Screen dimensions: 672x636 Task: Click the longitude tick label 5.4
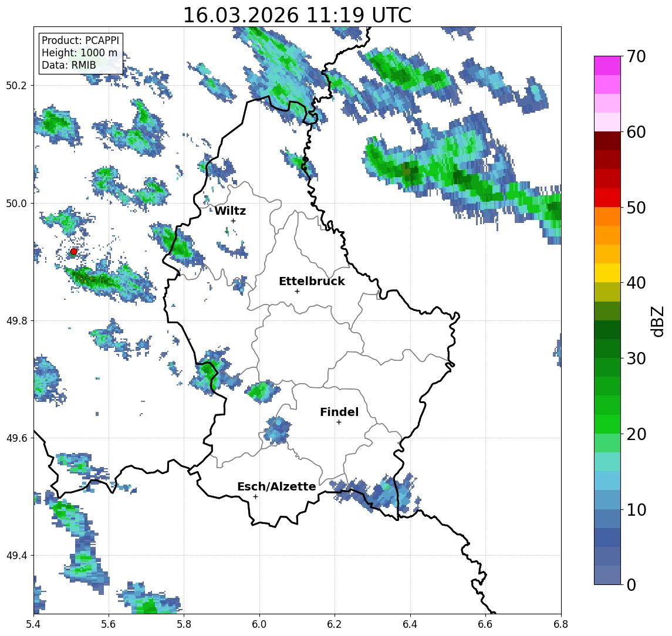point(33,624)
